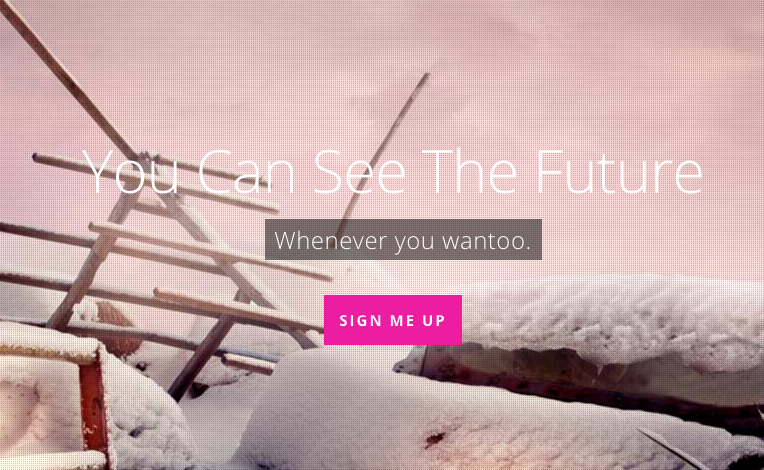Click the pink SIGN ME UP button
This screenshot has width=764, height=470.
(x=393, y=320)
